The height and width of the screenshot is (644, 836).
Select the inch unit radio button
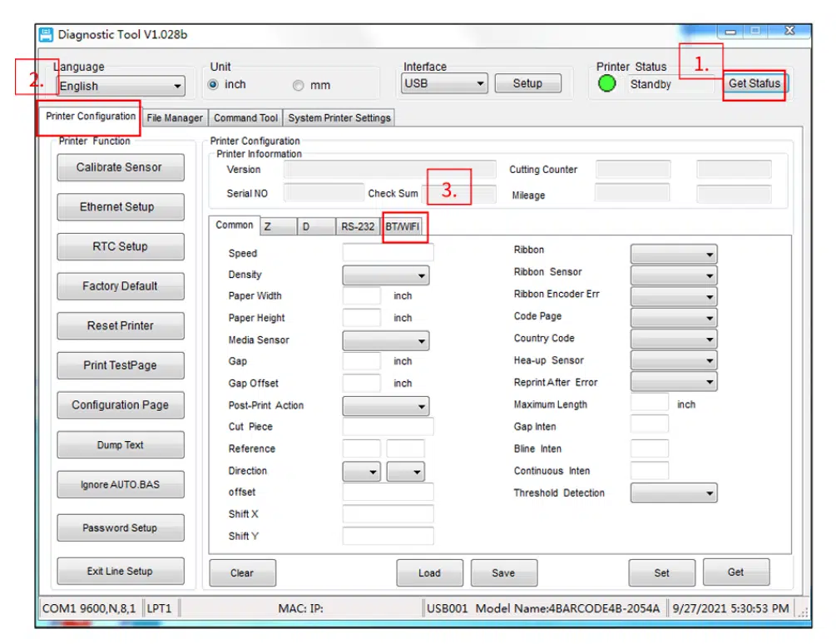click(213, 85)
